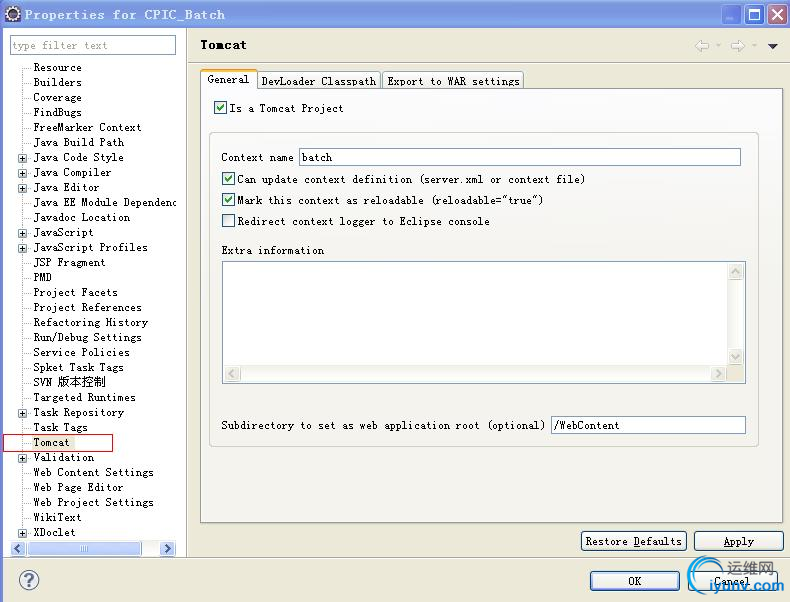
Task: Select Tomcat in the properties tree
Action: point(51,442)
